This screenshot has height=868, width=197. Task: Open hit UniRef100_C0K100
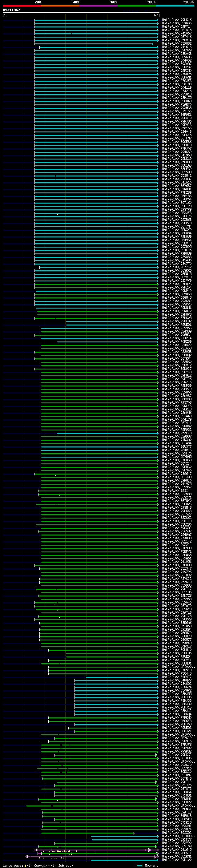pyautogui.click(x=177, y=860)
